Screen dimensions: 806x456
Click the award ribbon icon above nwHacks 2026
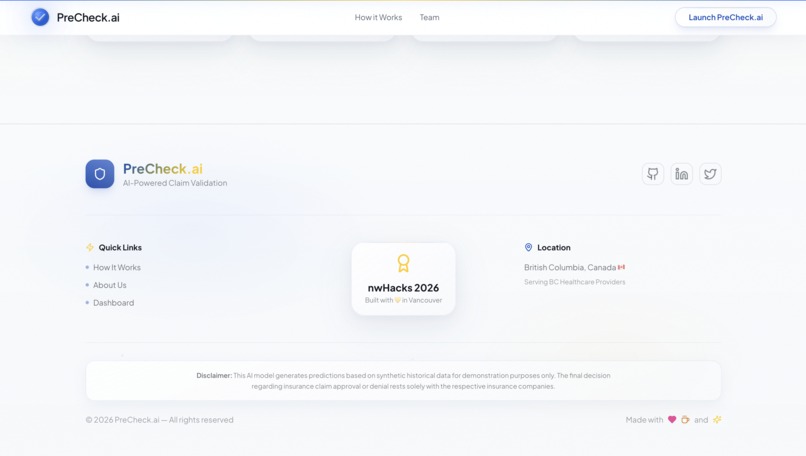pyautogui.click(x=404, y=263)
